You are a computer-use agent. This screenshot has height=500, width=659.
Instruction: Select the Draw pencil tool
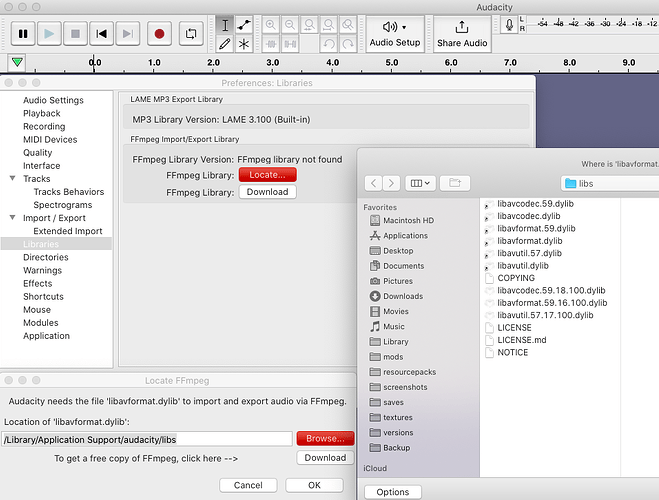[225, 44]
